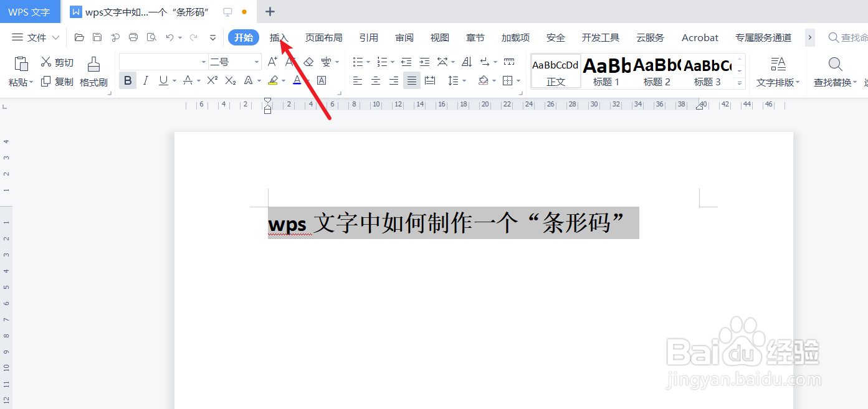The height and width of the screenshot is (409, 868).
Task: Open the borders dropdown
Action: pyautogui.click(x=519, y=81)
